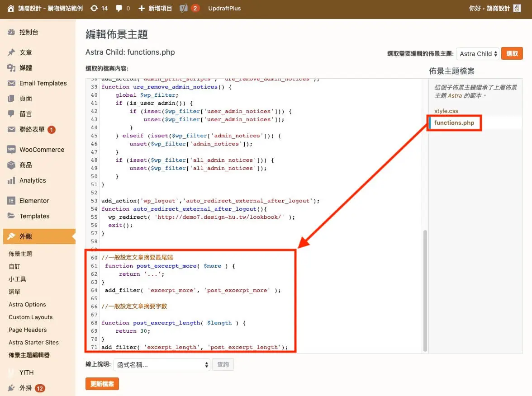
Task: Click the site name 鵠崙設計 - 購物網站範例
Action: (x=50, y=9)
